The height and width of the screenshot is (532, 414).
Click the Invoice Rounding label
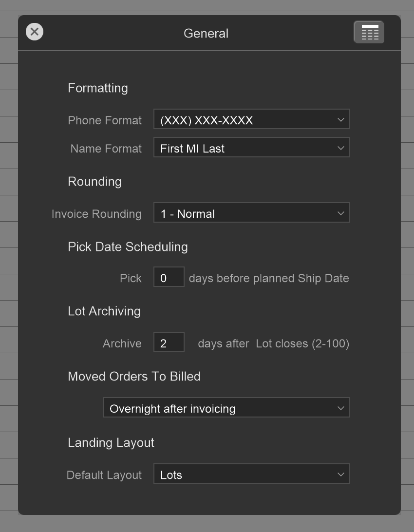96,214
